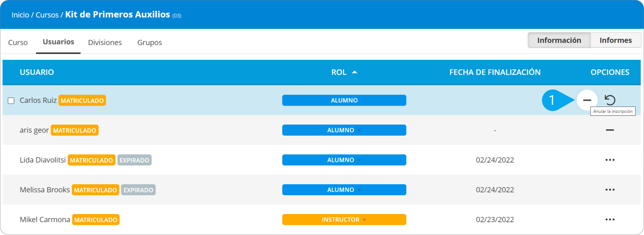Click the unenroll minus icon for Carlos Ruiz
The width and height of the screenshot is (644, 235).
587,100
